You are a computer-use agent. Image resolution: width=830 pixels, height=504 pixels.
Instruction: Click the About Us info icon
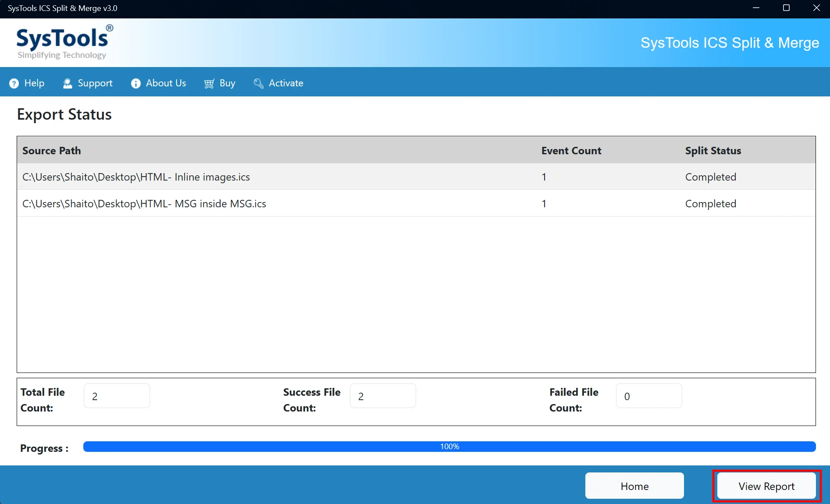coord(136,83)
